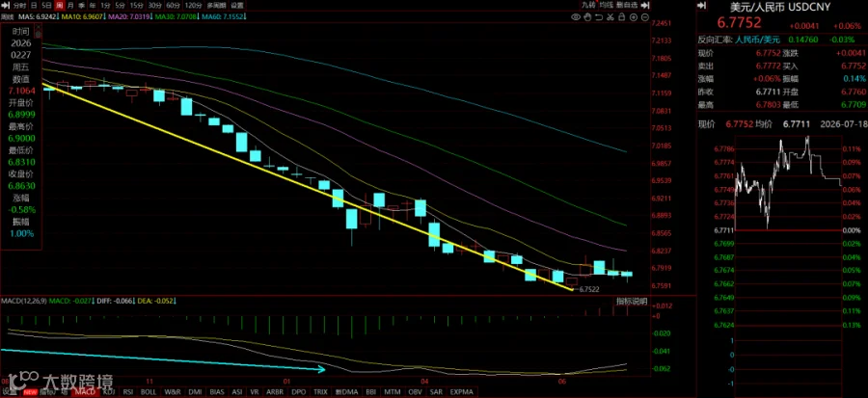Select the hand pan tool icon
This screenshot has width=868, height=398.
[587, 17]
